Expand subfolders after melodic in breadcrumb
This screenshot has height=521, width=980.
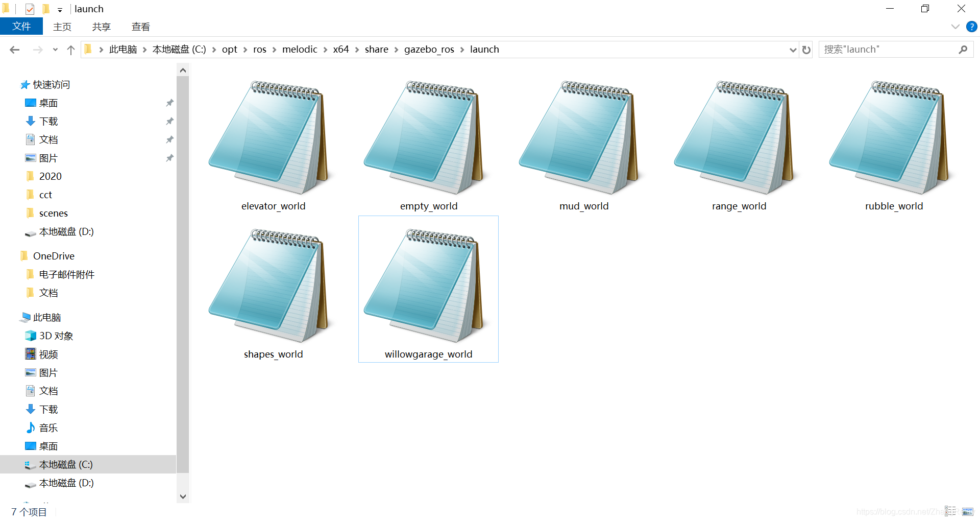(325, 50)
